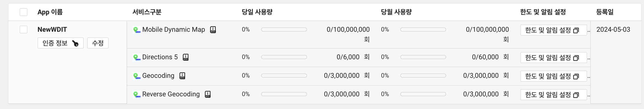Click the map pin icon beside Reverse Geocoding

(x=137, y=94)
